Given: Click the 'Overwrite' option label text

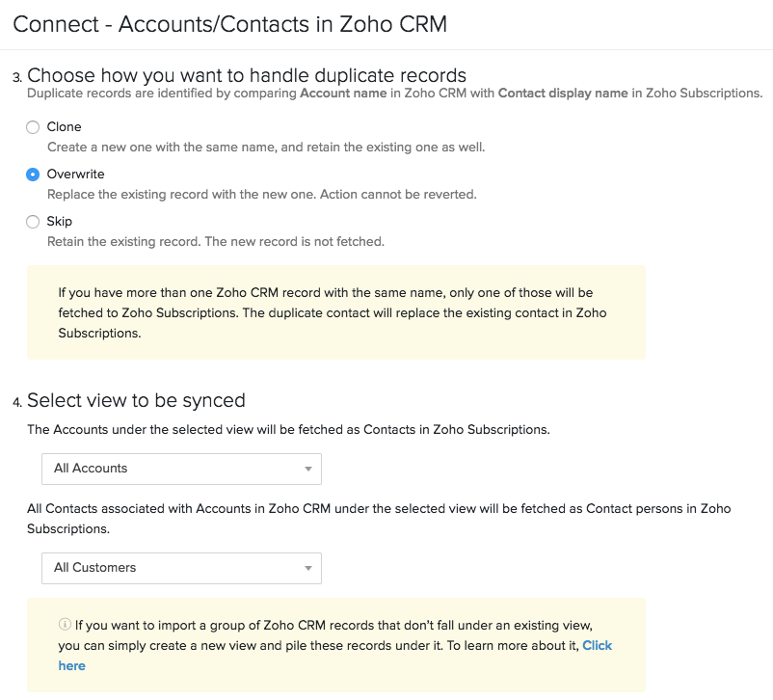Looking at the screenshot, I should coord(75,175).
